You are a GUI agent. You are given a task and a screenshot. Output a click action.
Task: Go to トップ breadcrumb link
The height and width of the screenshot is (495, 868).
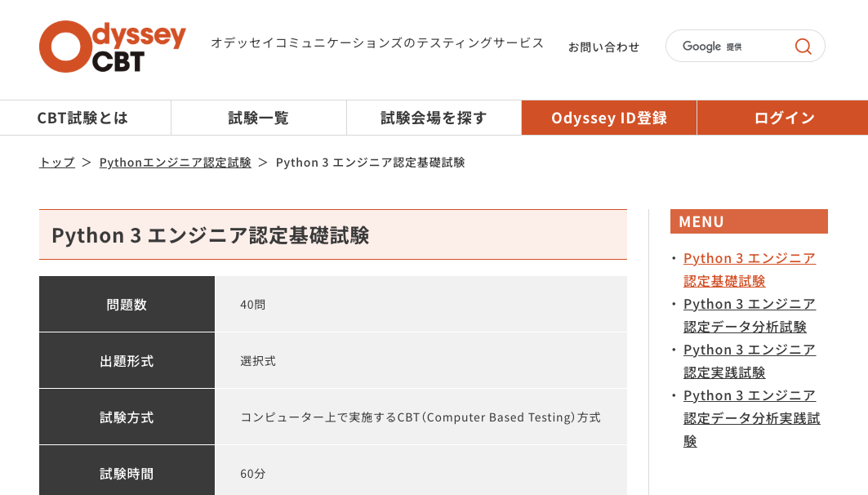(57, 163)
